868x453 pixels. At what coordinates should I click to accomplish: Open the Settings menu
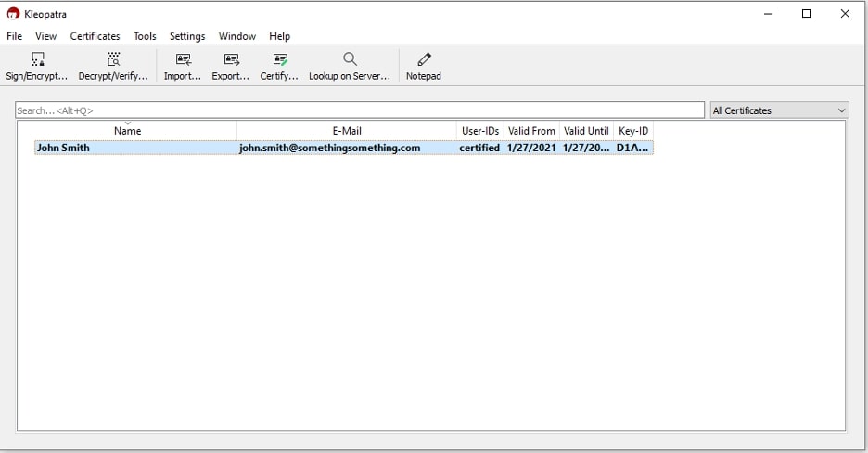click(187, 36)
